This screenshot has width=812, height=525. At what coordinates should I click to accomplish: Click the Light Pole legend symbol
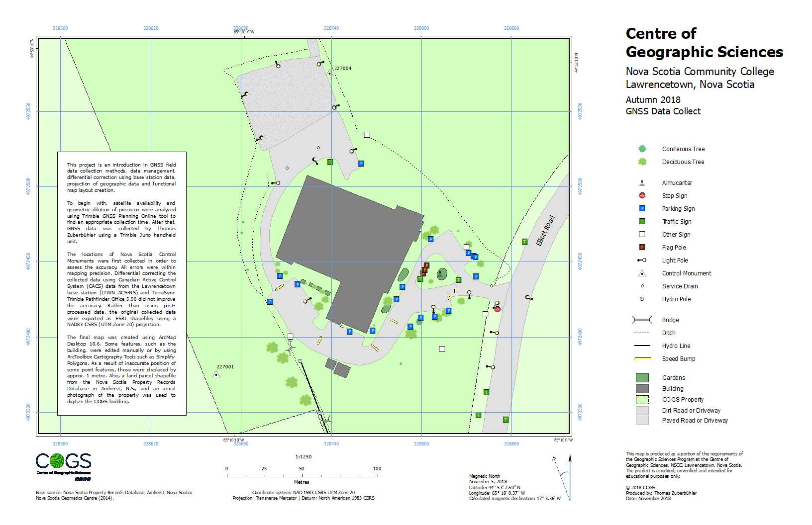coord(642,261)
